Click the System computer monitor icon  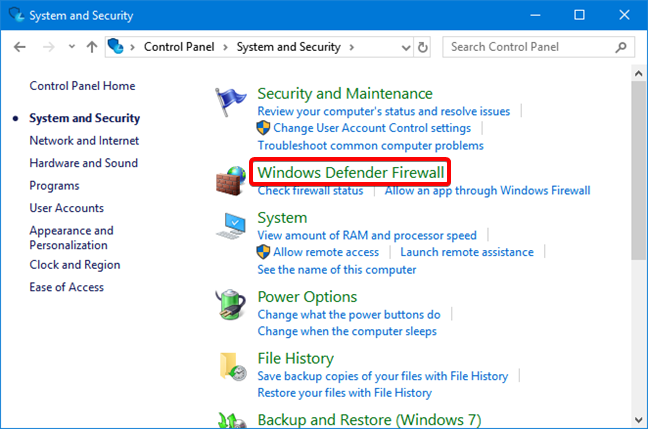(231, 226)
